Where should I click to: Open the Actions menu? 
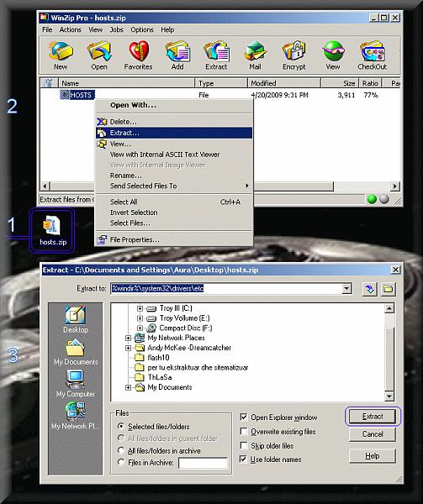pyautogui.click(x=70, y=29)
